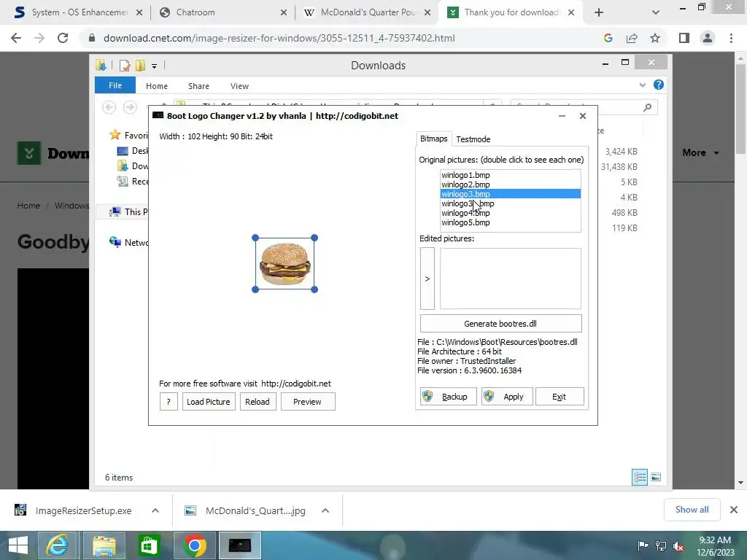Switch to the Testmode tab
The width and height of the screenshot is (747, 560).
473,139
